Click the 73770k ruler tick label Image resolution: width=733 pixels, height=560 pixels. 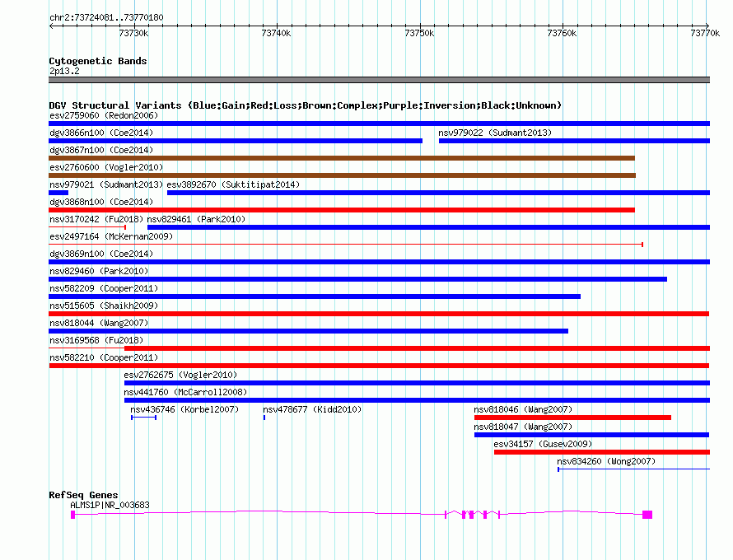click(705, 33)
